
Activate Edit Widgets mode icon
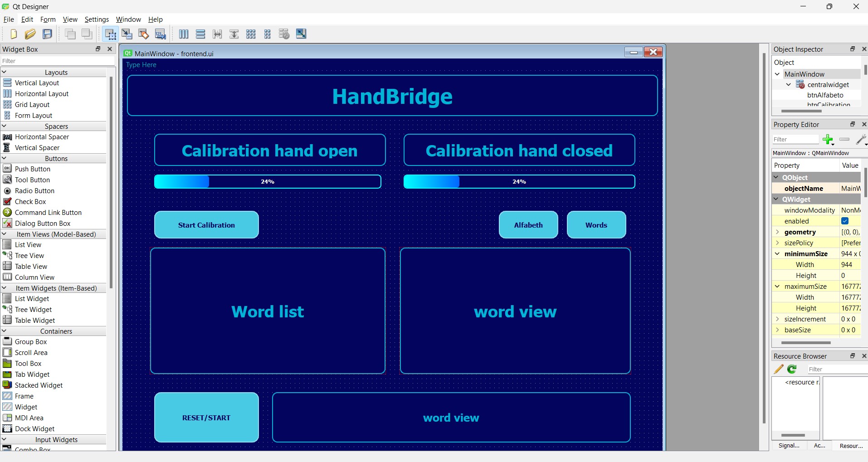click(x=110, y=34)
